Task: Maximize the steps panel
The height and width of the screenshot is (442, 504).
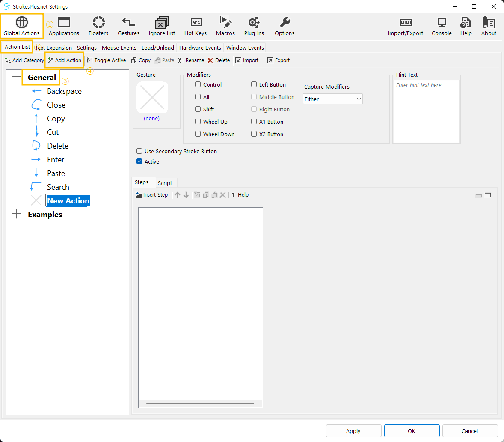Action: tap(488, 195)
